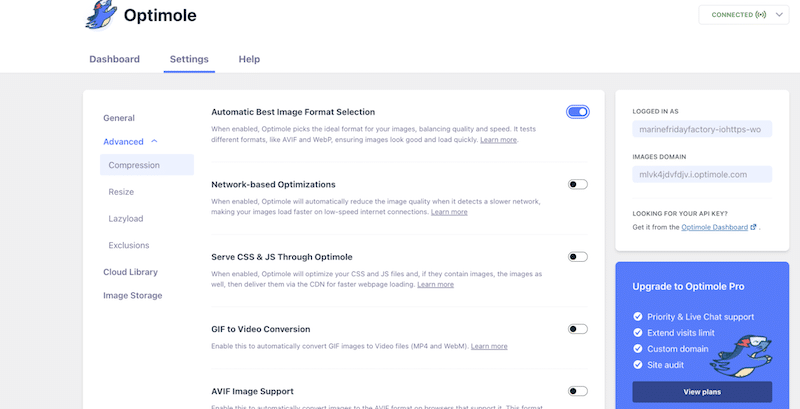The height and width of the screenshot is (409, 800).
Task: Click the Logged In As field
Action: (x=701, y=130)
